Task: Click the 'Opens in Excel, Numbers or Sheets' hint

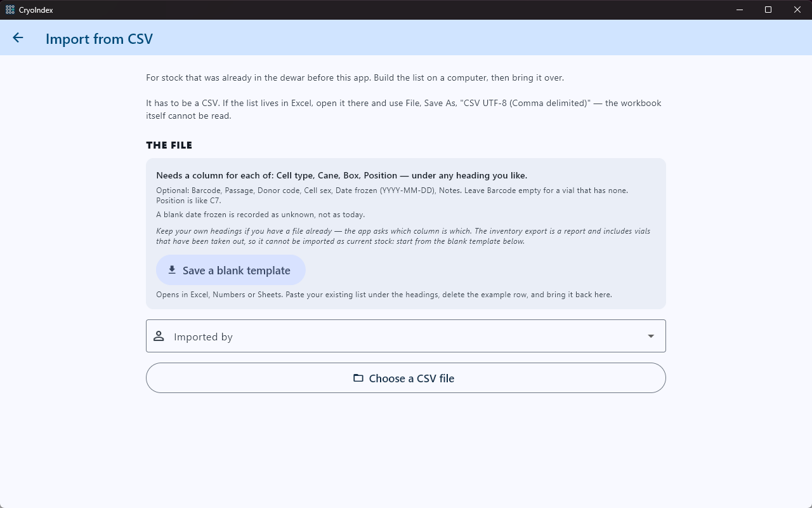Action: coord(384,295)
